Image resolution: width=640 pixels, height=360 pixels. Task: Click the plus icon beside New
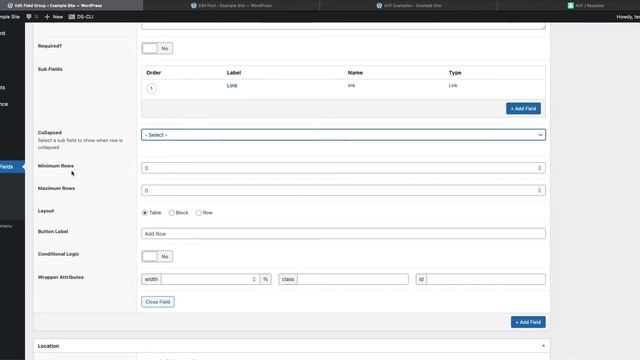47,17
